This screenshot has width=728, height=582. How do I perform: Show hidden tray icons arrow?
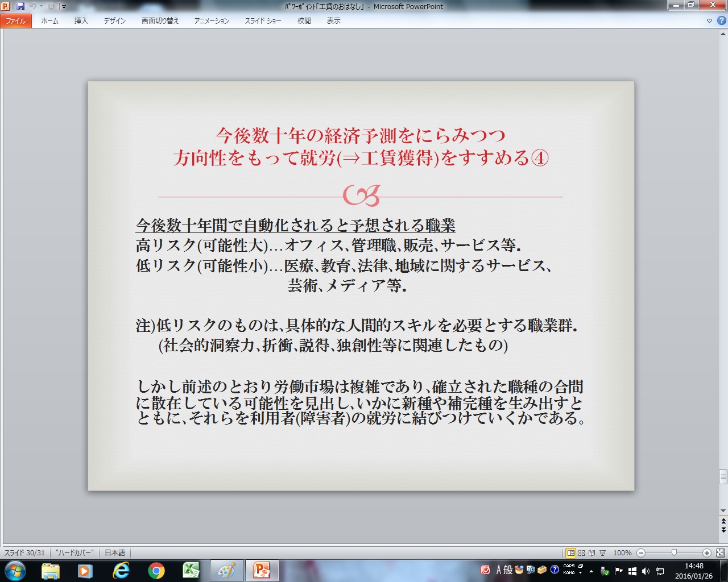click(x=591, y=571)
